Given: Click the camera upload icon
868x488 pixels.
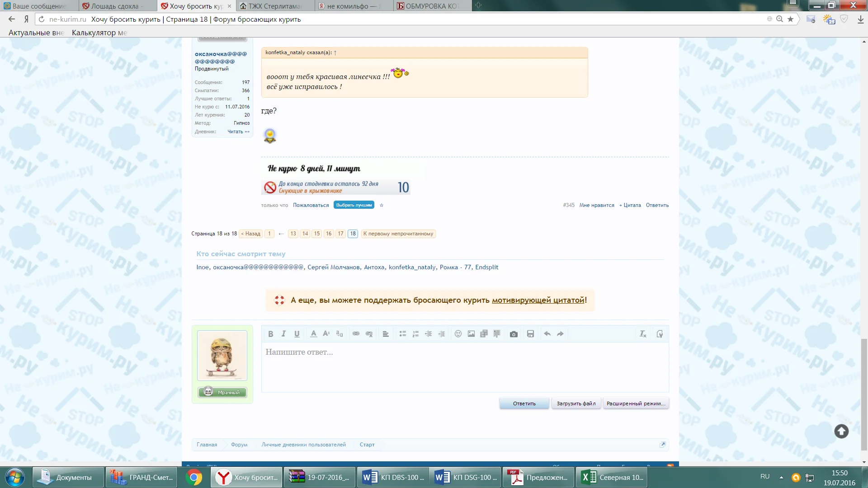Looking at the screenshot, I should 514,334.
